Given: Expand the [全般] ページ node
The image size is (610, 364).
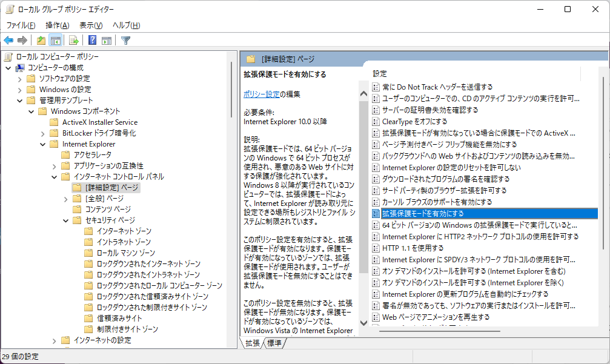Looking at the screenshot, I should coord(66,198).
